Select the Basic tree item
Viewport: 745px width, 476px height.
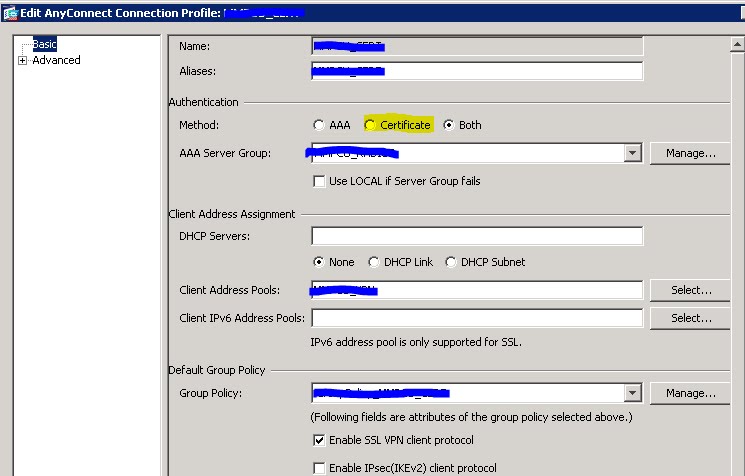(x=45, y=44)
